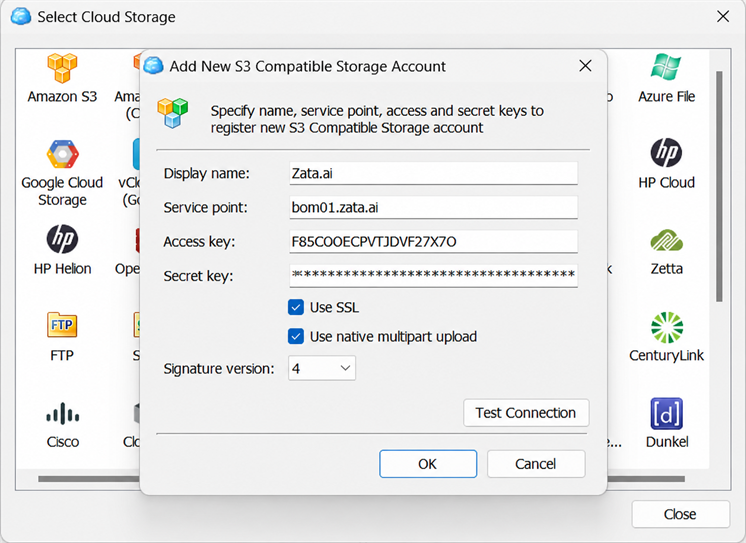Click the CenturyLink label text
This screenshot has width=746, height=543.
[x=667, y=355]
